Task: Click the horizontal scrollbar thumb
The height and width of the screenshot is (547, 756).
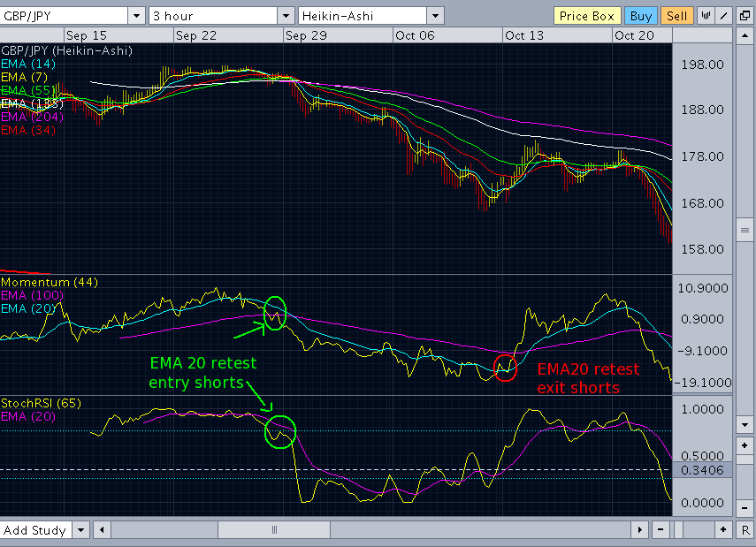Action: coord(274,529)
